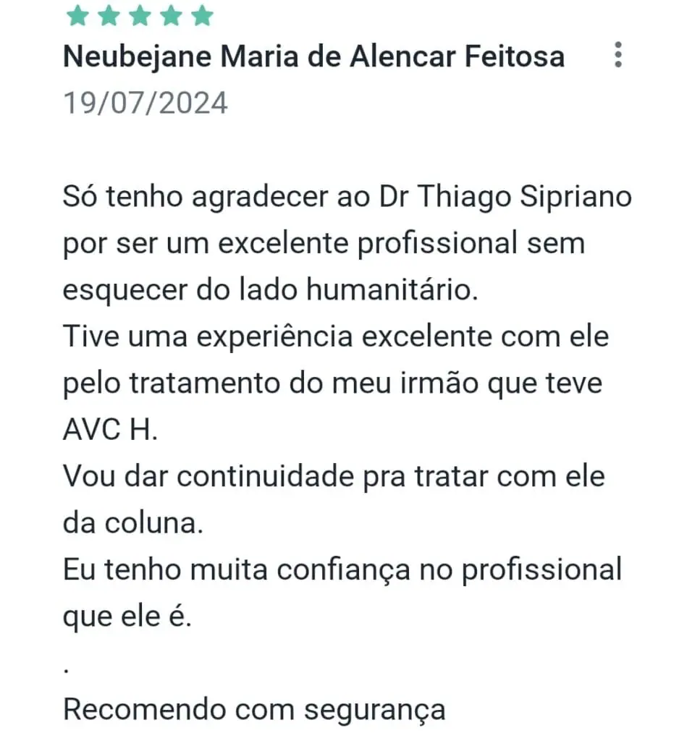
Task: Select reviewer name Neubejane Maria de Alencar Feitosa
Action: coord(314,58)
